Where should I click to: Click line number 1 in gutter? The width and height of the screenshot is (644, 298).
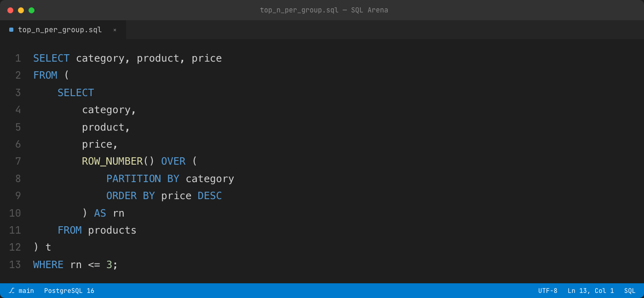tap(18, 58)
